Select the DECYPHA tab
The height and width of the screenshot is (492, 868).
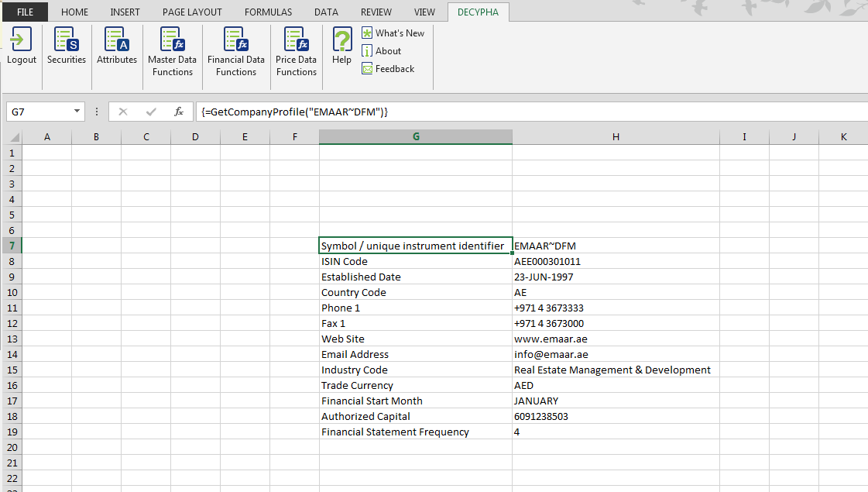tap(479, 12)
